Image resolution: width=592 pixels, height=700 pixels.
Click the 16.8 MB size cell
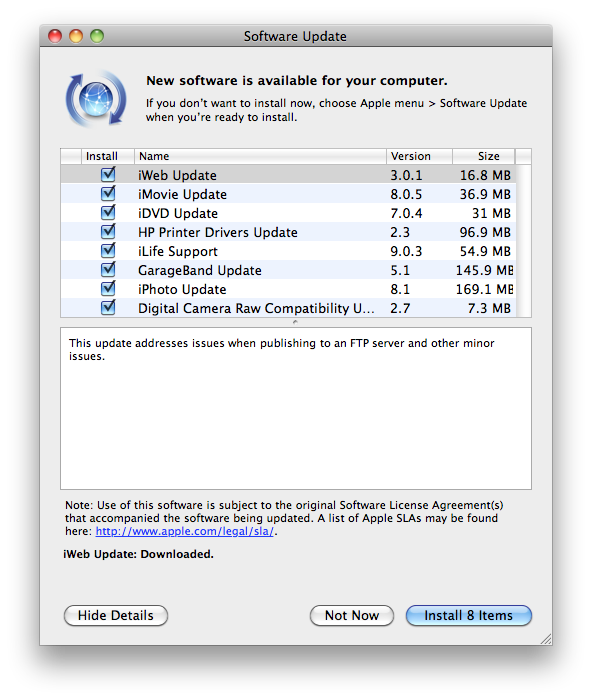click(x=485, y=175)
